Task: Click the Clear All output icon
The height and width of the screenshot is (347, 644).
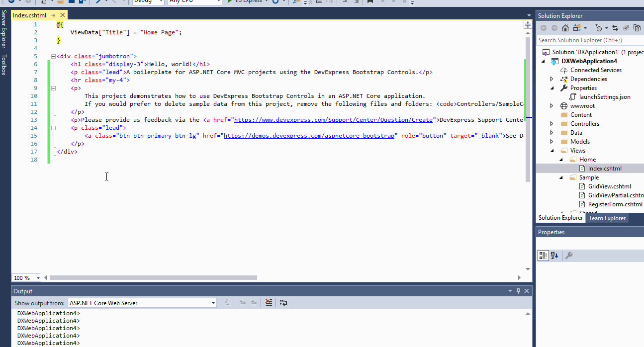Action: click(269, 303)
